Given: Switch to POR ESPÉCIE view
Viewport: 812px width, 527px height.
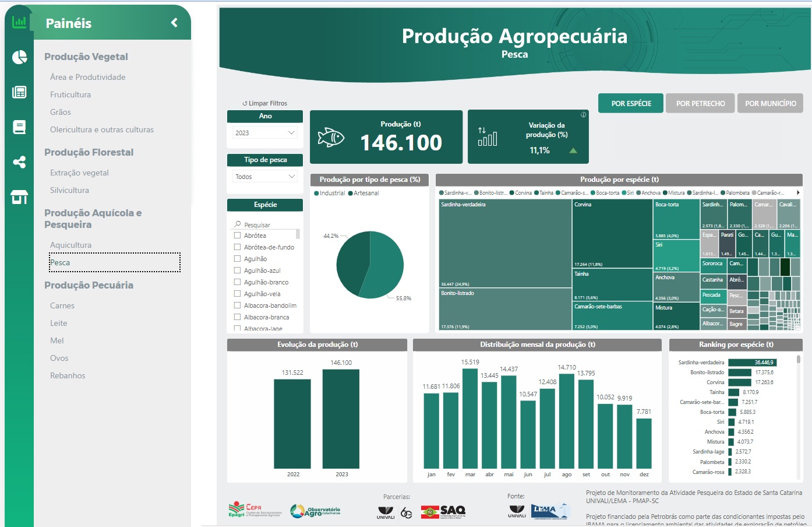Looking at the screenshot, I should pyautogui.click(x=631, y=103).
